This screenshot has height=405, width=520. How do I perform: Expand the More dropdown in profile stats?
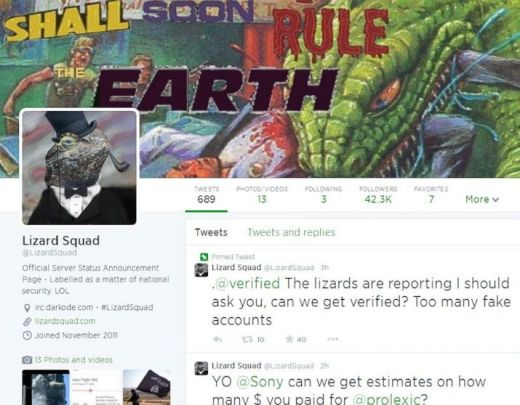point(482,199)
